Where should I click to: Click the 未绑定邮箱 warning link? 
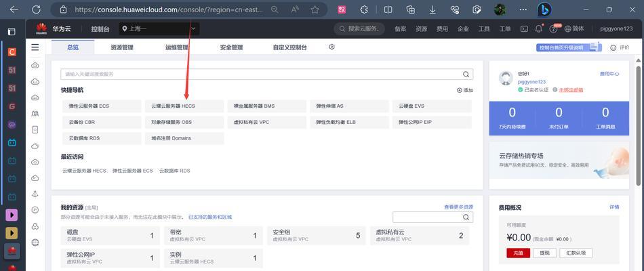pos(571,89)
